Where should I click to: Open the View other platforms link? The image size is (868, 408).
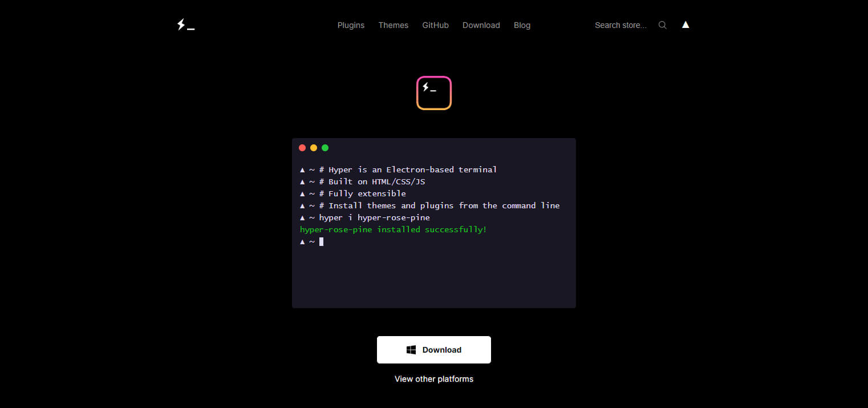click(x=434, y=379)
